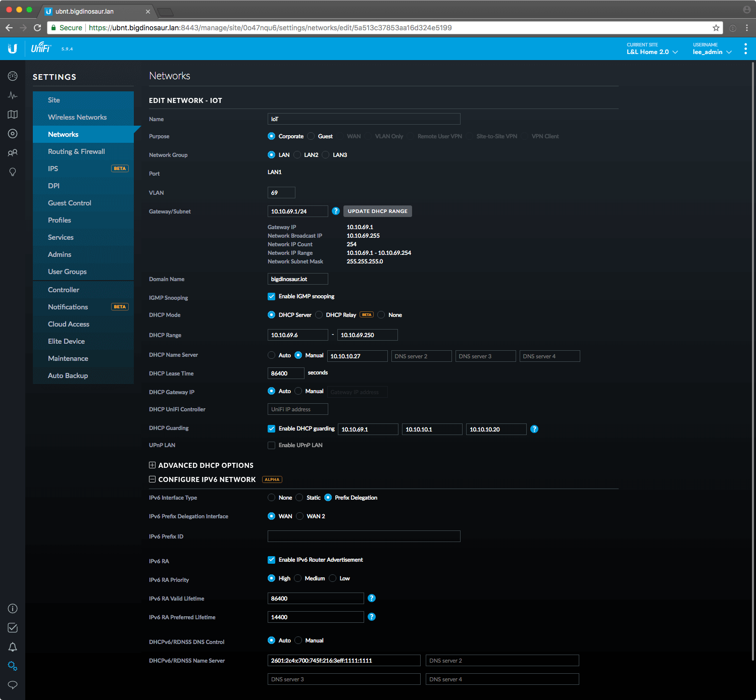Image resolution: width=756 pixels, height=700 pixels.
Task: Uncheck Enable IGMP snooping
Action: 272,296
